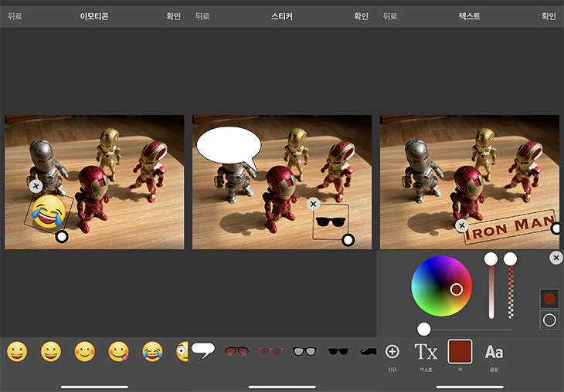The image size is (564, 392).
Task: Select the IRON MAN text overlay
Action: pos(510,228)
